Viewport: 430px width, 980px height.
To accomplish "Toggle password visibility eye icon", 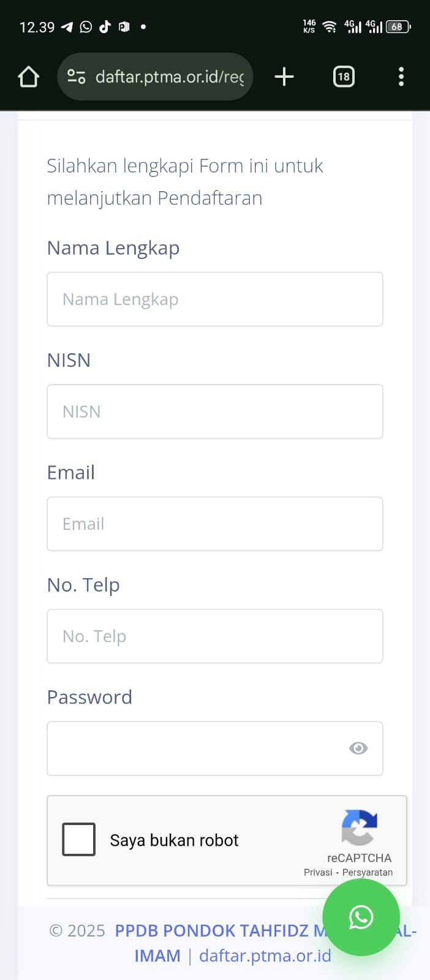I will tap(358, 748).
